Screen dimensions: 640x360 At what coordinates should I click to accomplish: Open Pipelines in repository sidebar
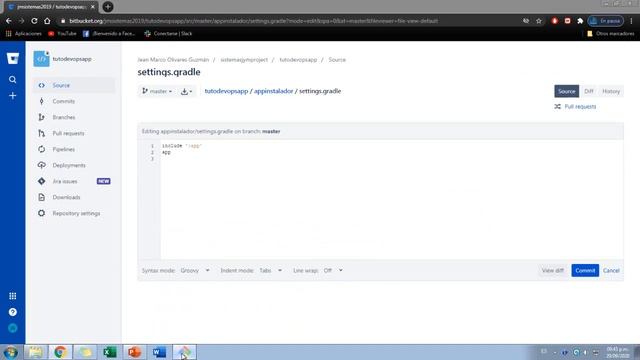click(74, 149)
